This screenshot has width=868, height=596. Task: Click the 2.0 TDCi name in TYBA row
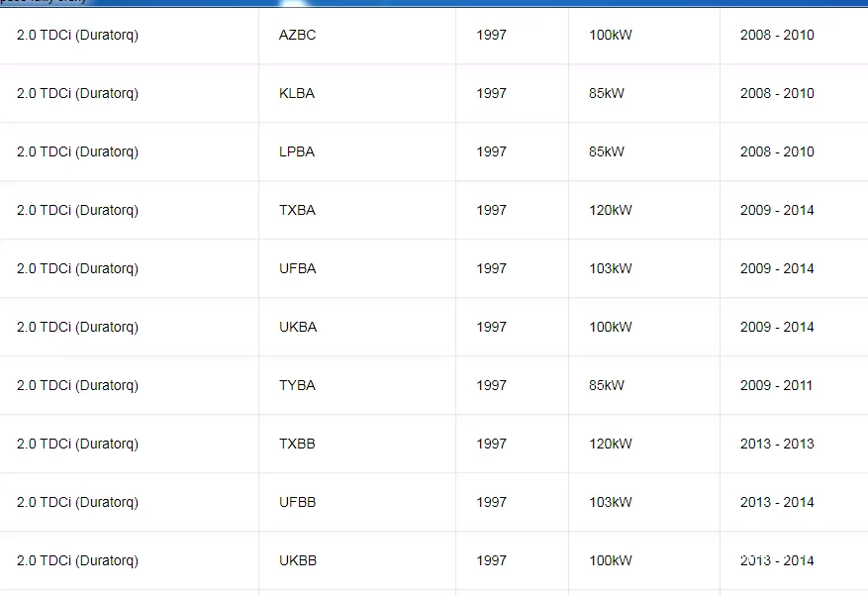77,385
